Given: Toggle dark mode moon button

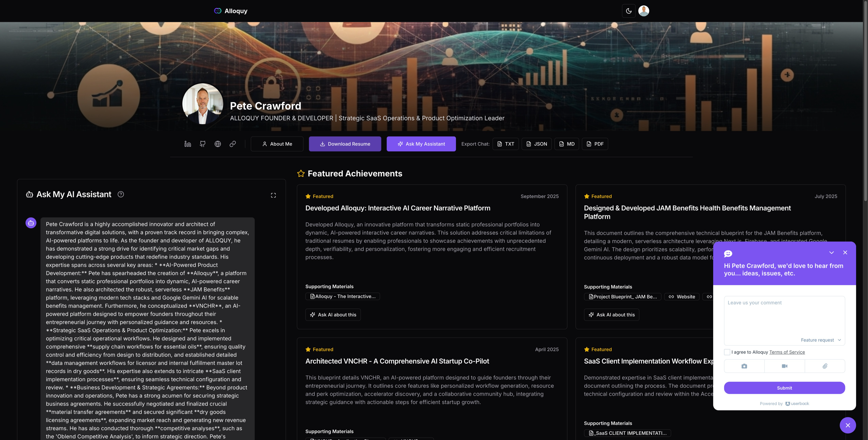Looking at the screenshot, I should 628,11.
